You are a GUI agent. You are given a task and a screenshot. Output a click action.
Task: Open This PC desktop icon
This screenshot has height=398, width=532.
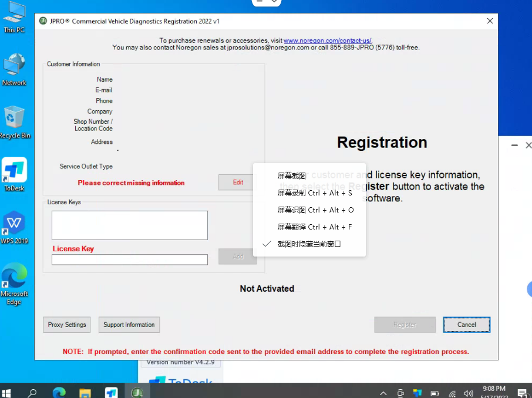(14, 17)
